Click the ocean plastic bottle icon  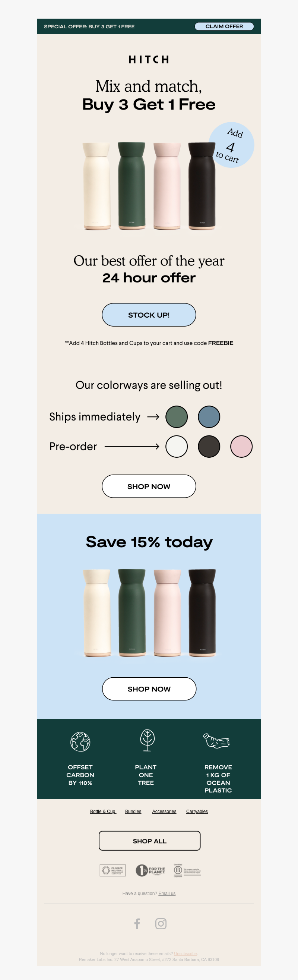pyautogui.click(x=216, y=741)
